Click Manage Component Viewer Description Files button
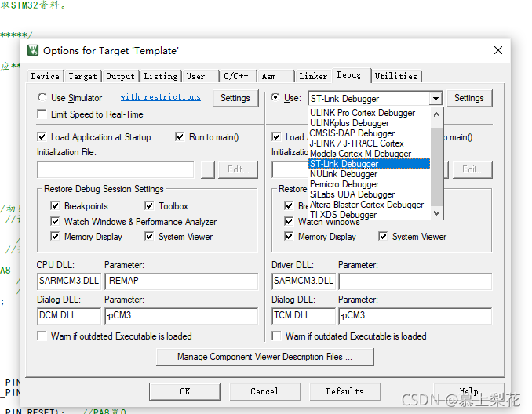 point(265,357)
